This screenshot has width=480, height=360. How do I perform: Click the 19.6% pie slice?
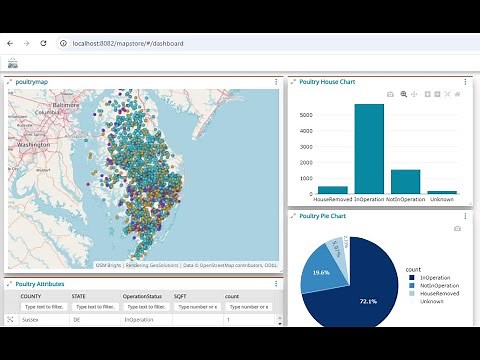tap(321, 272)
